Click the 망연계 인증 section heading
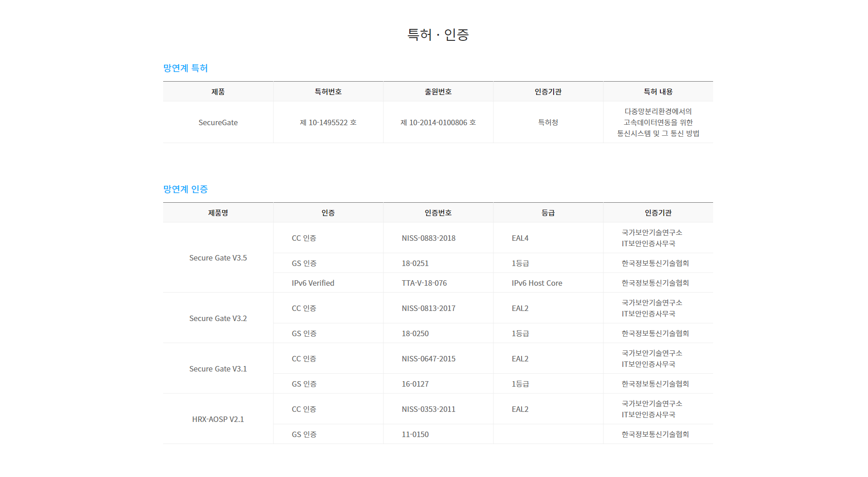868x477 pixels. 186,189
